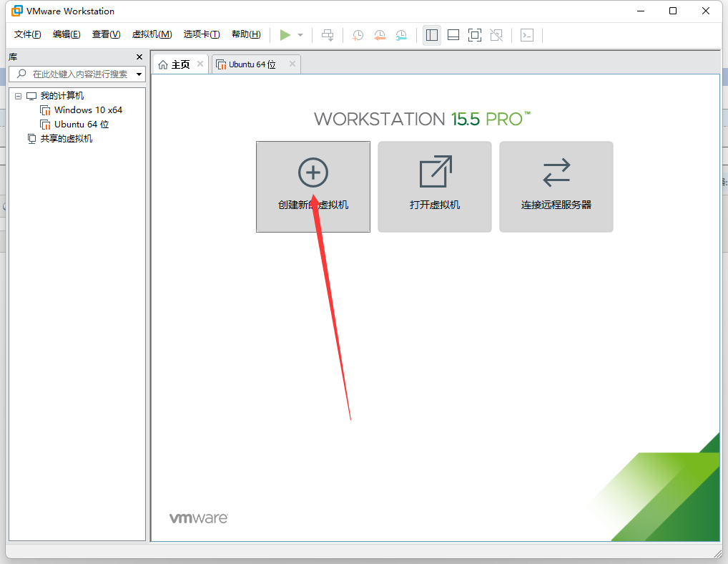Maximize the VMware Workstation window
This screenshot has height=564, width=728.
tap(673, 11)
